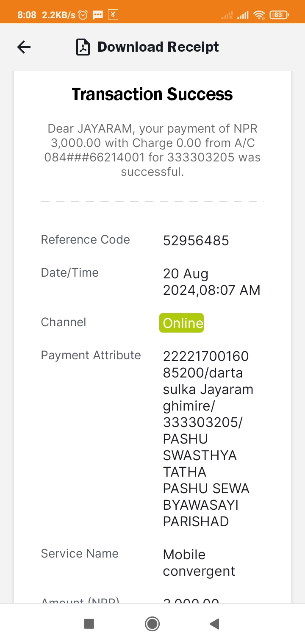Image resolution: width=305 pixels, height=644 pixels.
Task: Tap the Android home circle button
Action: [152, 624]
